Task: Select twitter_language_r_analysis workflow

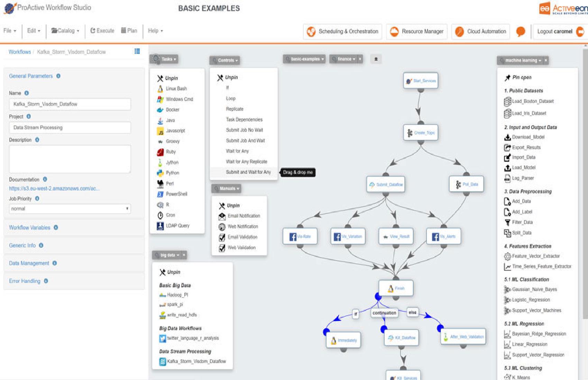Action: (189, 338)
